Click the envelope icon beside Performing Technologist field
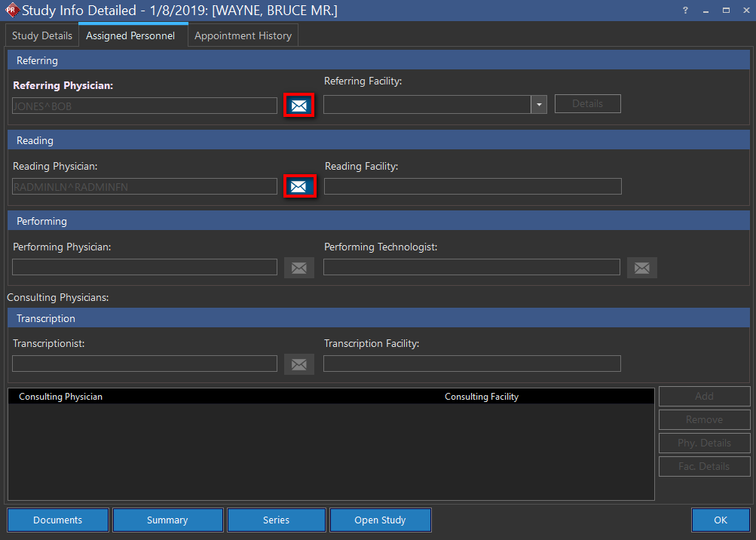The height and width of the screenshot is (540, 756). click(x=642, y=267)
